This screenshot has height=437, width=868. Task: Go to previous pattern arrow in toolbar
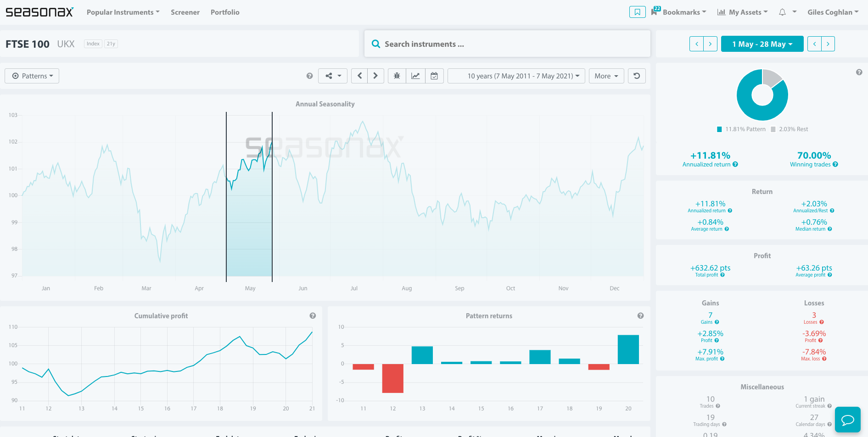click(x=359, y=76)
